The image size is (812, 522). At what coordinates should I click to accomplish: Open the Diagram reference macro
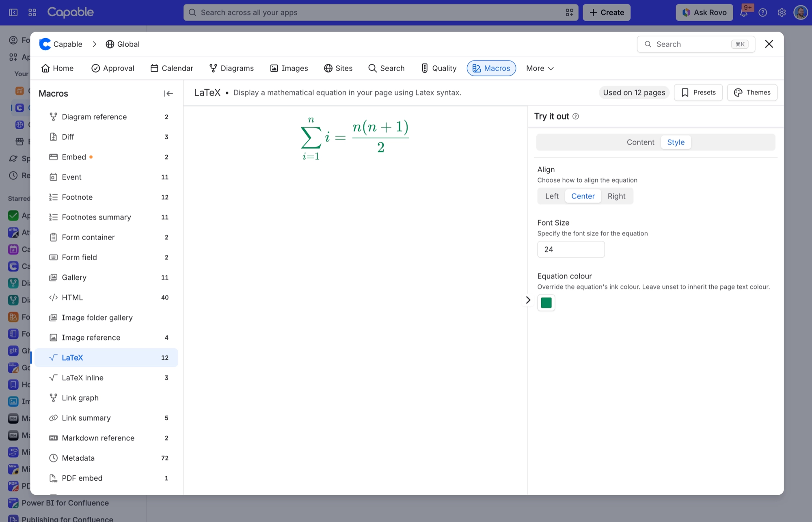click(106, 117)
